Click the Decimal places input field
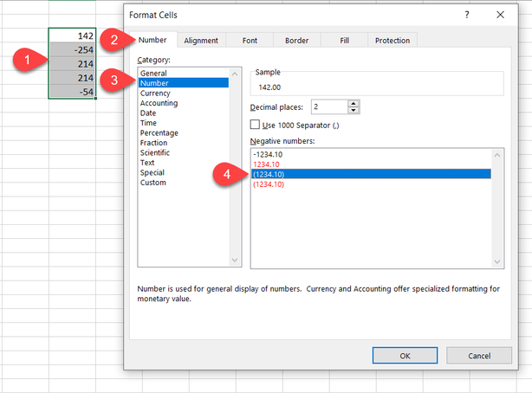The image size is (532, 393). (x=329, y=106)
